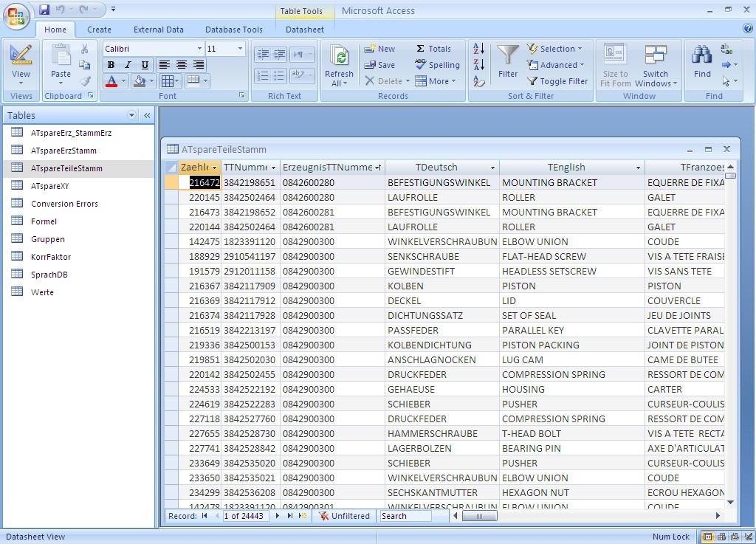Click Totals sigma button
Image resolution: width=756 pixels, height=544 pixels.
433,49
